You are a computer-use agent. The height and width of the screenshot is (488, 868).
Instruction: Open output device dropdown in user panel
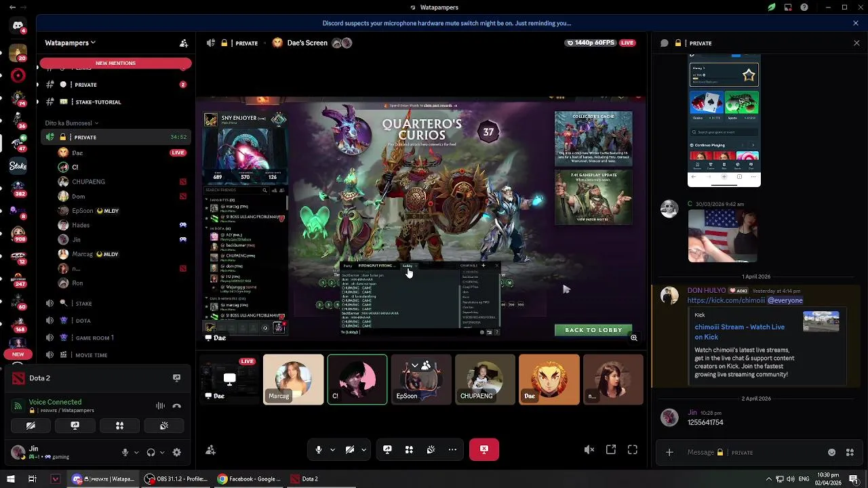point(162,452)
